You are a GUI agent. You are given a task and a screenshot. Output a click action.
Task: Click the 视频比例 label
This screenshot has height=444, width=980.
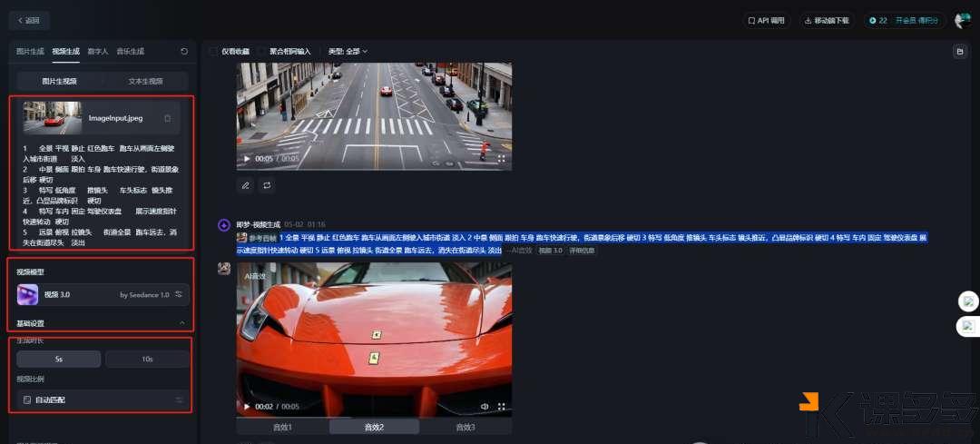30,379
